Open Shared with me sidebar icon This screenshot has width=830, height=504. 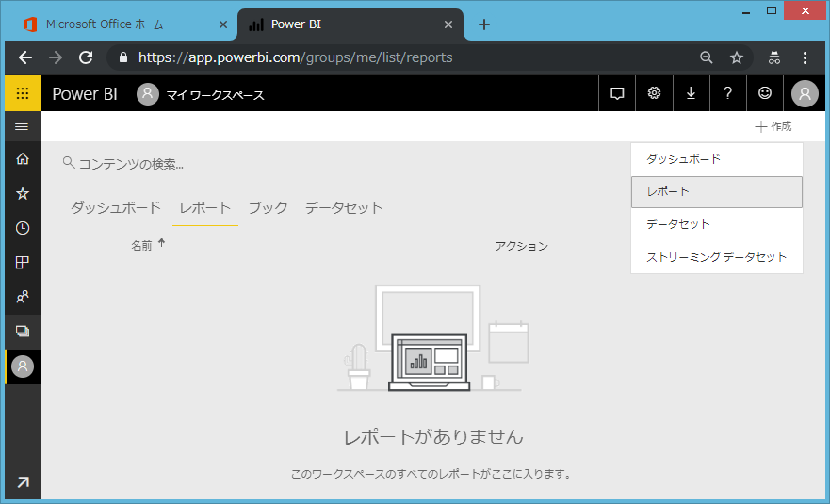23,297
